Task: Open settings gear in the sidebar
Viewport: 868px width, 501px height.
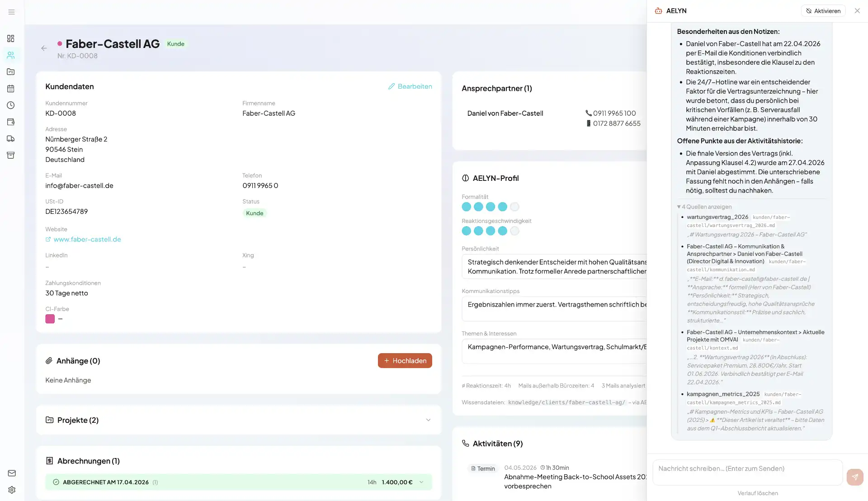Action: (x=12, y=490)
